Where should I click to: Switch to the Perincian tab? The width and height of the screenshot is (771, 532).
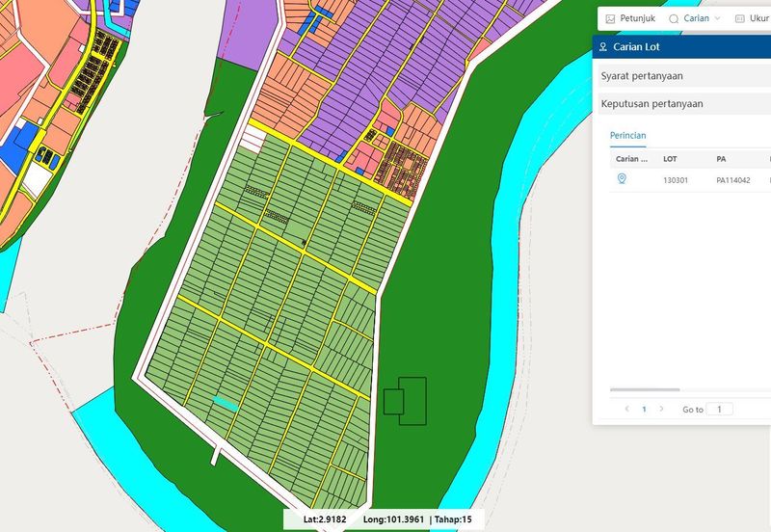[627, 135]
